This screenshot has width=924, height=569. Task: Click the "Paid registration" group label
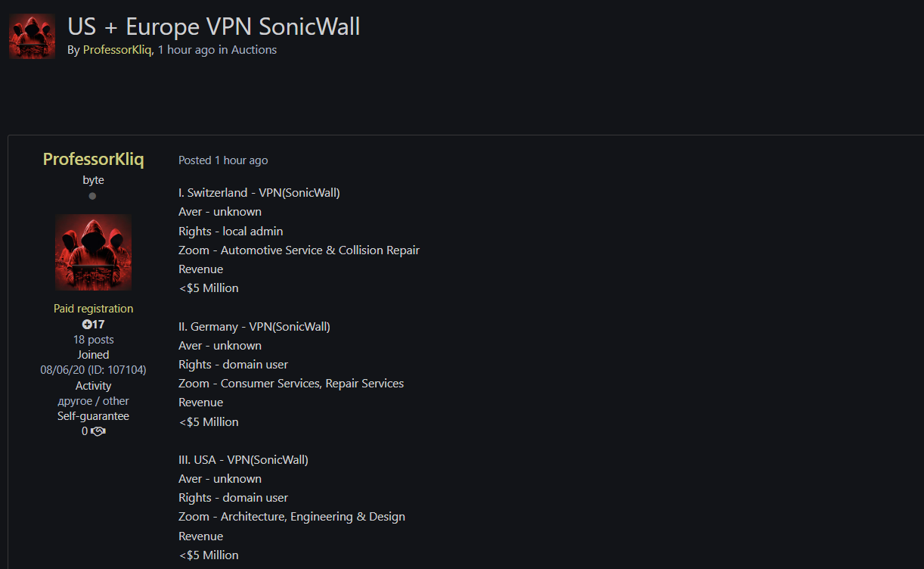coord(93,309)
